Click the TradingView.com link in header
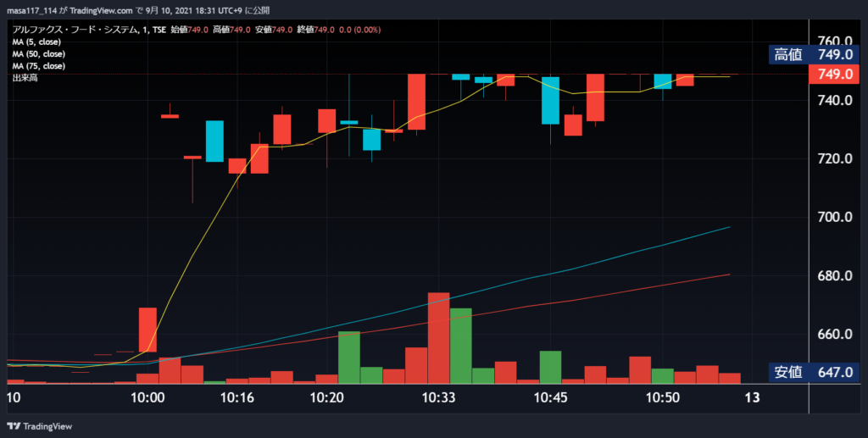Screen dimensions: 868x438 pos(102,10)
